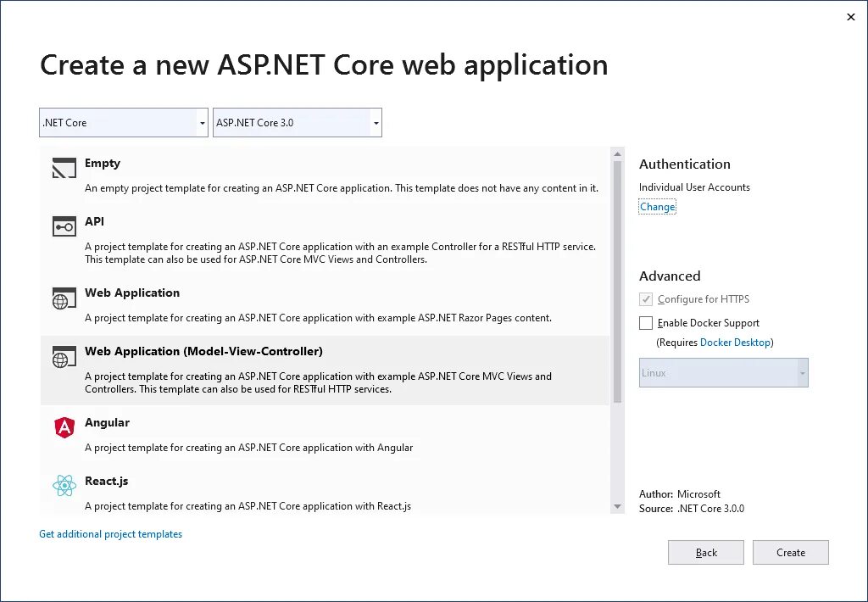Viewport: 868px width, 602px height.
Task: Close the dialog with the X icon
Action: 851,17
